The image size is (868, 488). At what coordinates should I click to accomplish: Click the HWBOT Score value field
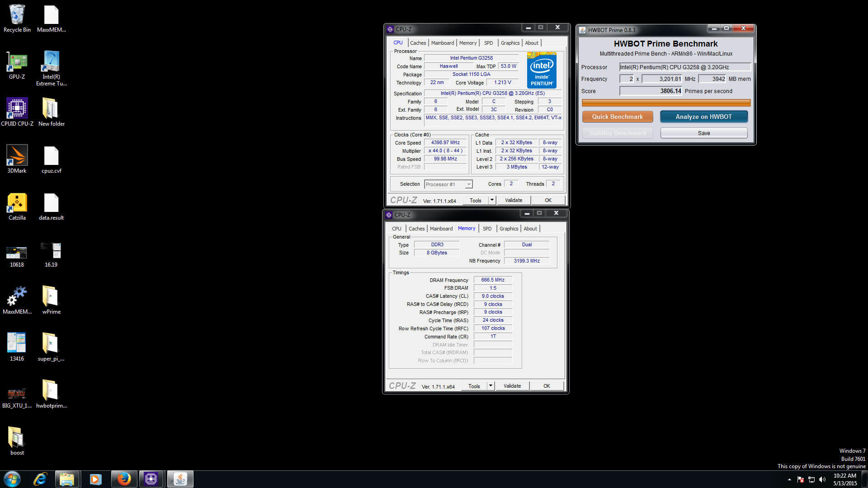pyautogui.click(x=651, y=91)
